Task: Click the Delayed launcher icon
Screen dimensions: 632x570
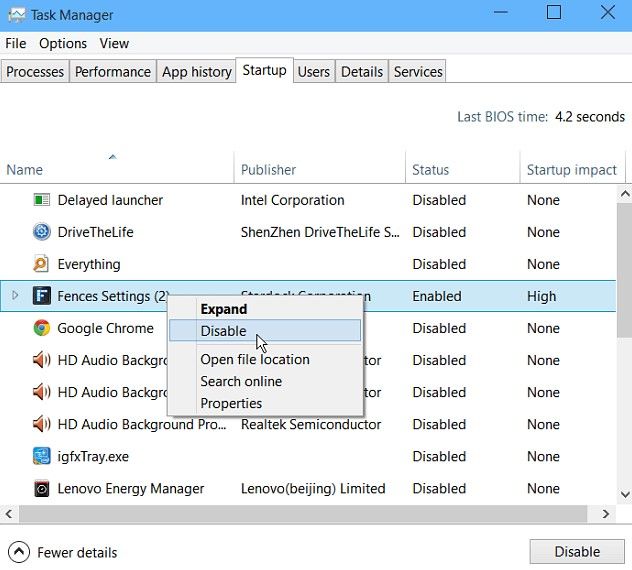Action: point(42,200)
